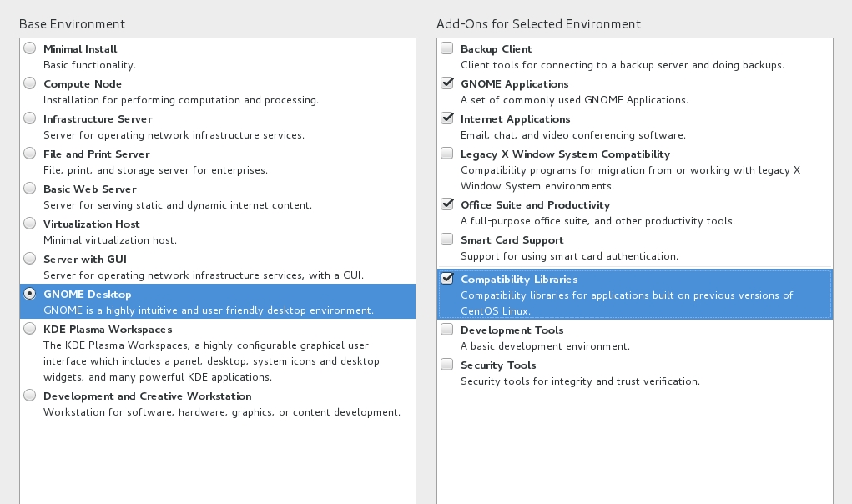Enable the Smart Card Support checkbox
Viewport: 852px width, 504px height.
pyautogui.click(x=447, y=239)
